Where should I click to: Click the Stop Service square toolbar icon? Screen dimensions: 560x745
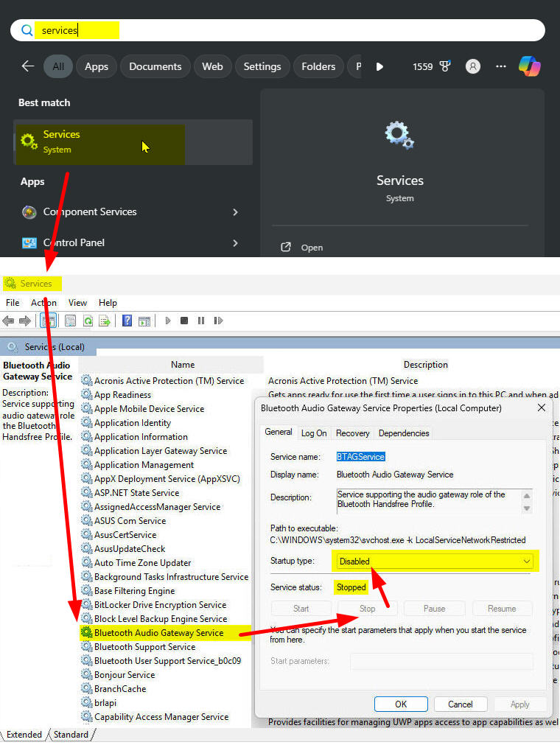[184, 321]
